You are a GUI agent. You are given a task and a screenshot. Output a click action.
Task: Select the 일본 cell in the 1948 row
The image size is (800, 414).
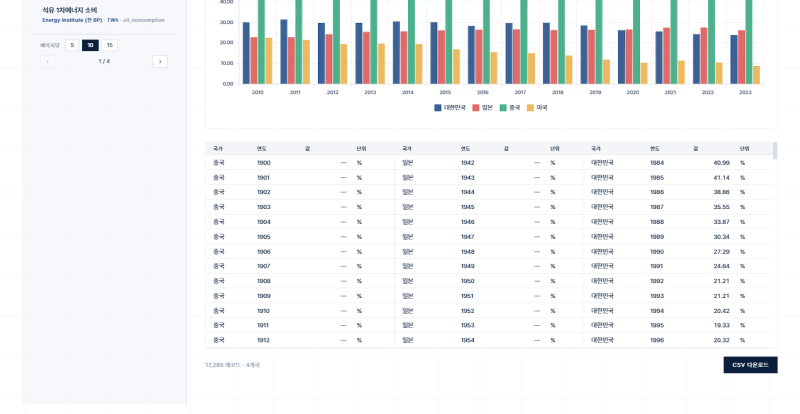[408, 252]
